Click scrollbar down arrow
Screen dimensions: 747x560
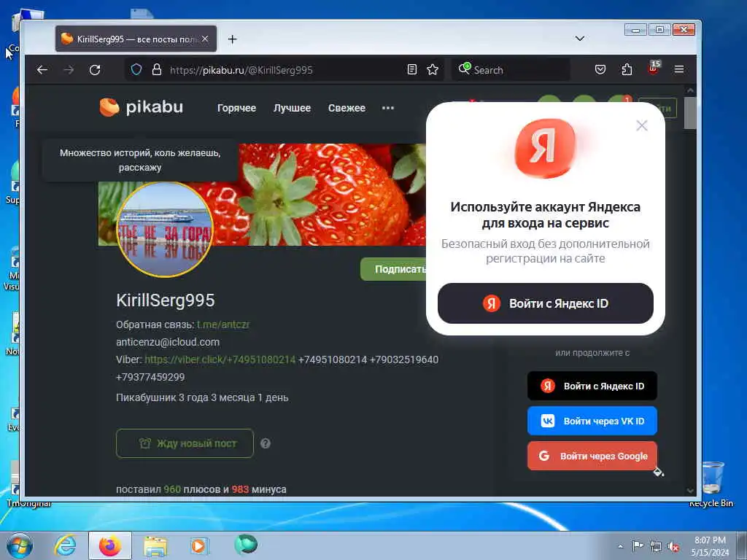tap(690, 491)
